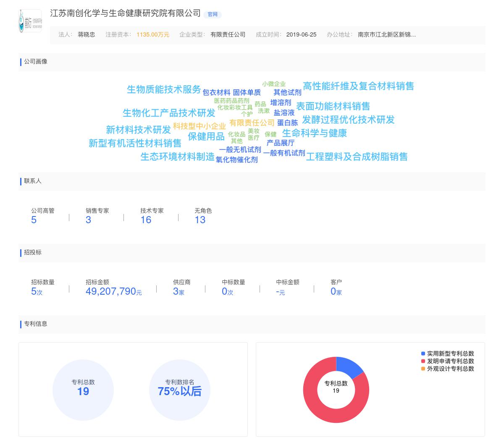Select word cloud tag 新材料技术研发
Viewport: 504px width, 446px height.
click(138, 129)
